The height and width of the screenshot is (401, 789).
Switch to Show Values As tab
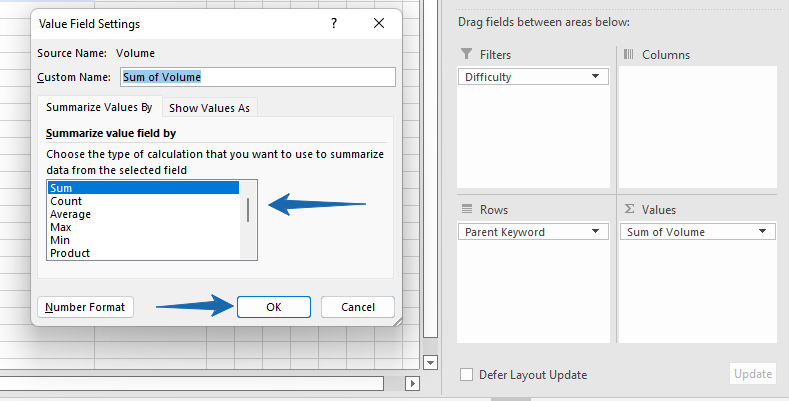pyautogui.click(x=209, y=108)
